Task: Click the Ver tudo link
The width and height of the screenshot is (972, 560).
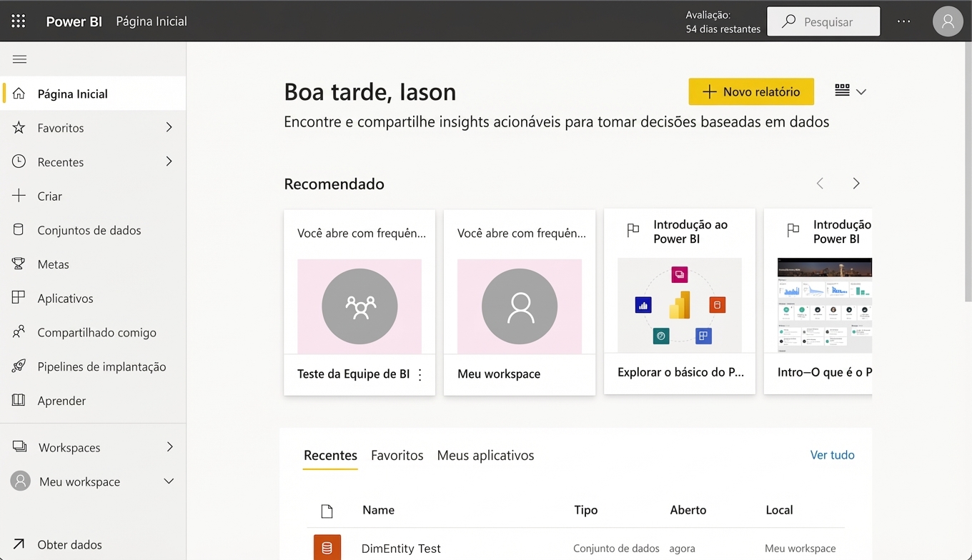Action: point(833,455)
